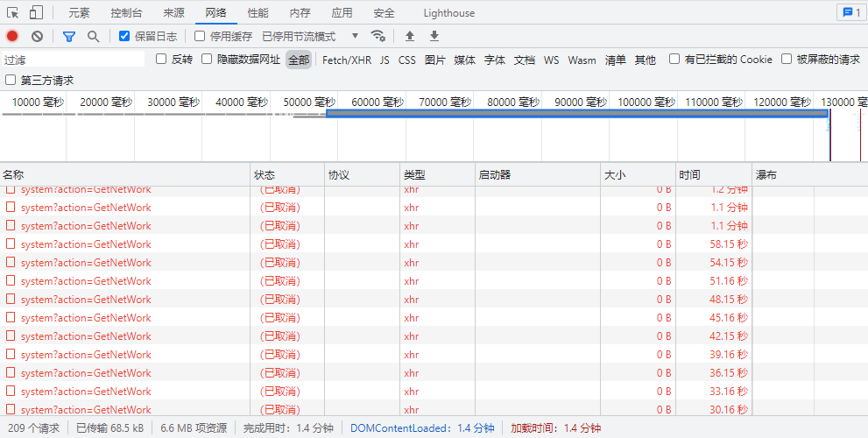Enable the 停用缓存 checkbox

point(200,37)
